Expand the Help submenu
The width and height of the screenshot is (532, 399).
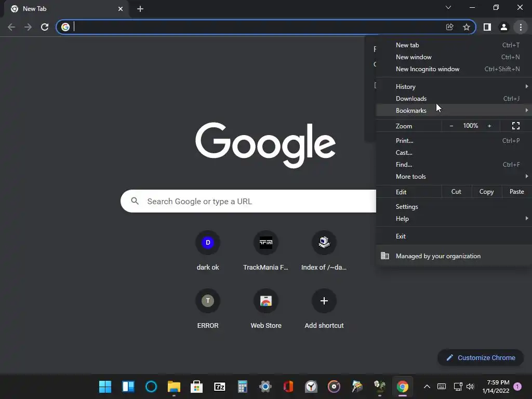click(454, 219)
